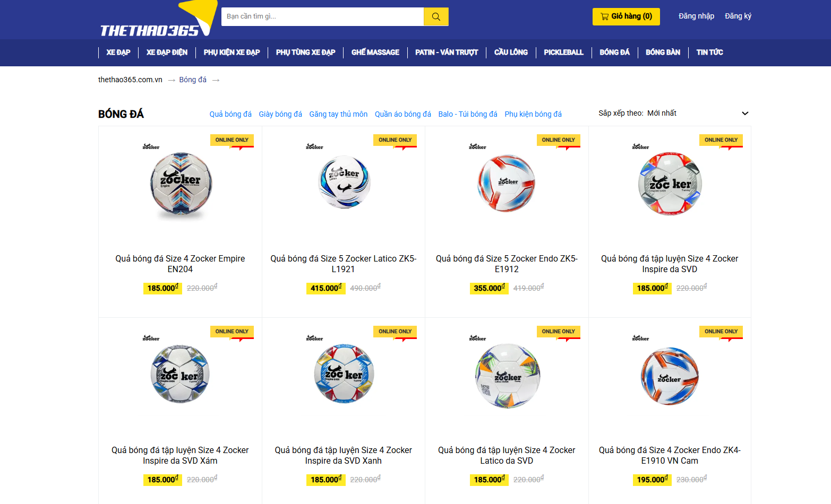This screenshot has height=504, width=831.
Task: Click ONLINE ONLY badge on Inspire SVD Xám
Action: coord(232,332)
